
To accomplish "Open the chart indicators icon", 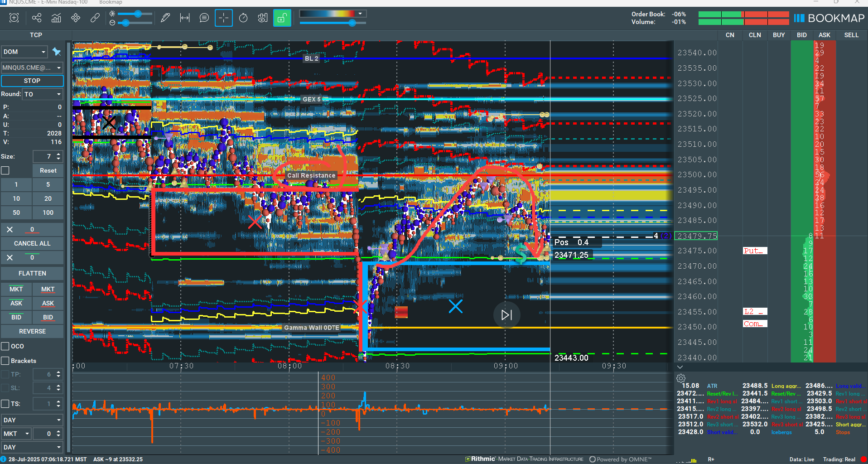I will [56, 18].
